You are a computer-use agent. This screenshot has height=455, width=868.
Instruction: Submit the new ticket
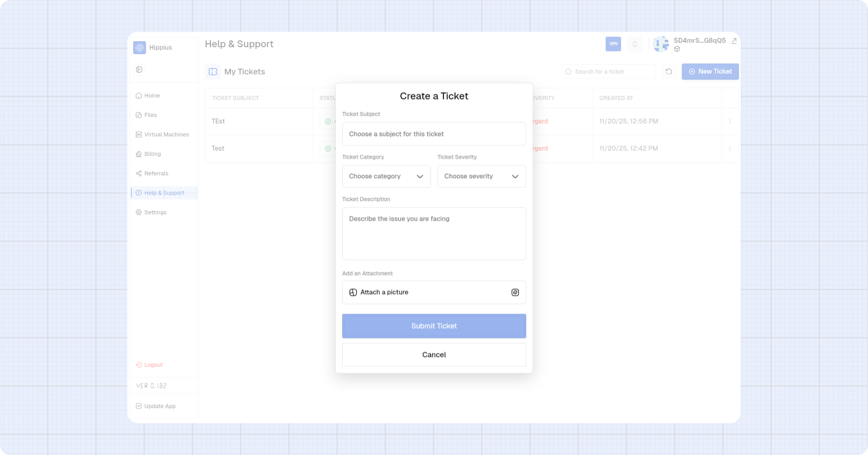pos(434,326)
